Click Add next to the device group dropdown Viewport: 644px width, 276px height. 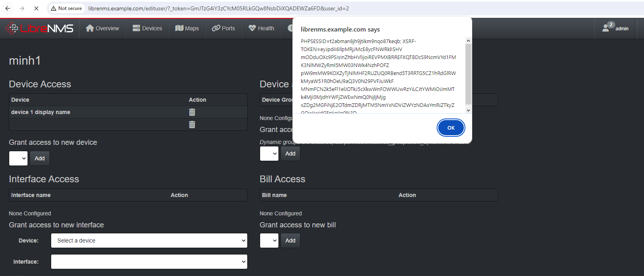pos(290,154)
